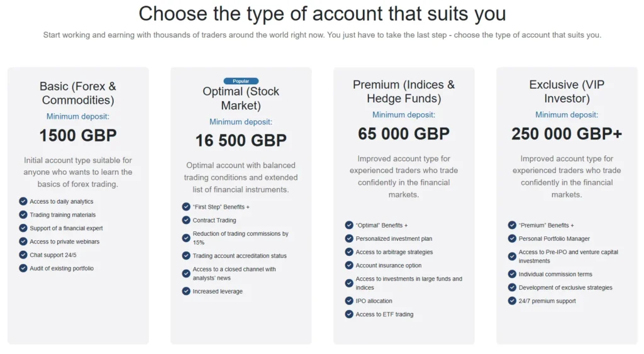This screenshot has width=644, height=354.
Task: Click the blue Popular badge
Action: (241, 81)
